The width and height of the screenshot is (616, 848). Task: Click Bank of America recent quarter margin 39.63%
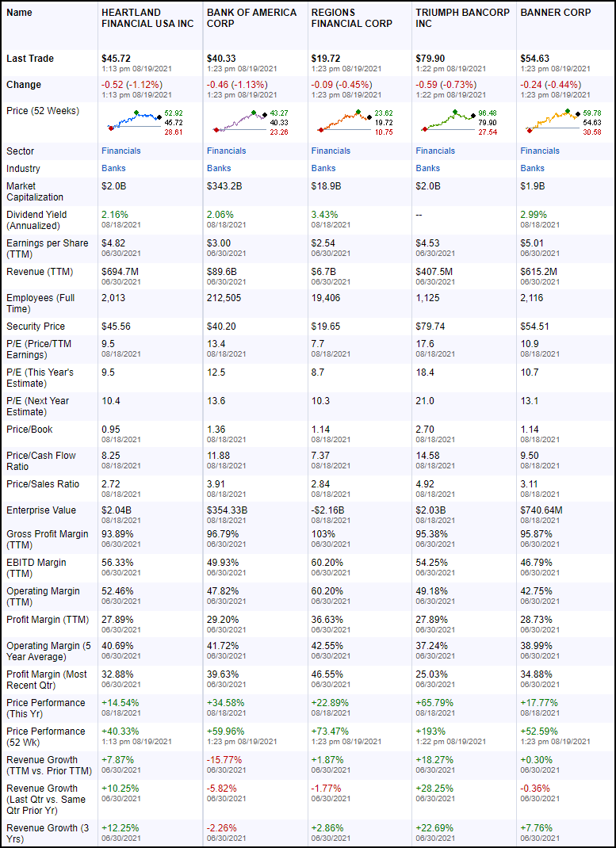coord(223,674)
